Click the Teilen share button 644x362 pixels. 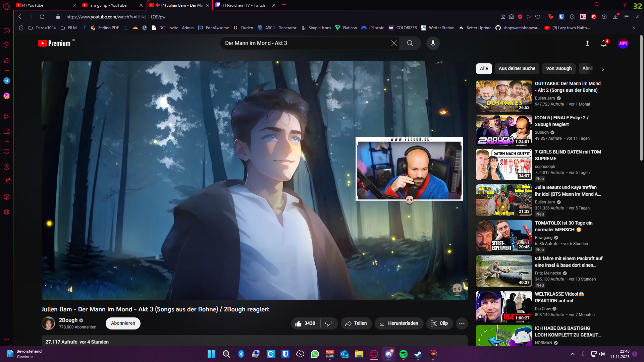(x=356, y=323)
